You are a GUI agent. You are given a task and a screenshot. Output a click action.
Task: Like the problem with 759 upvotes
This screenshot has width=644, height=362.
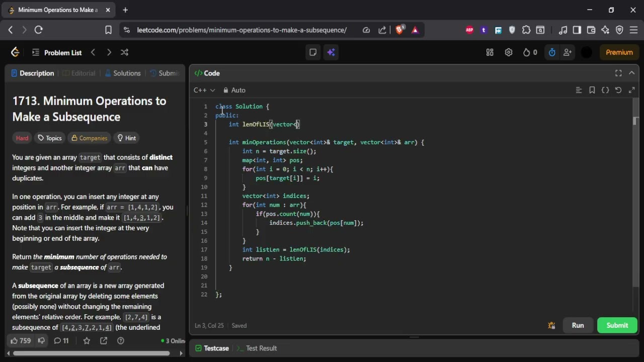pos(21,340)
